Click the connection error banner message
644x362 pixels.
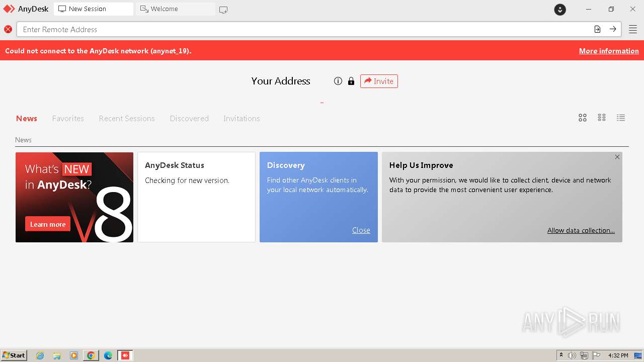click(98, 51)
